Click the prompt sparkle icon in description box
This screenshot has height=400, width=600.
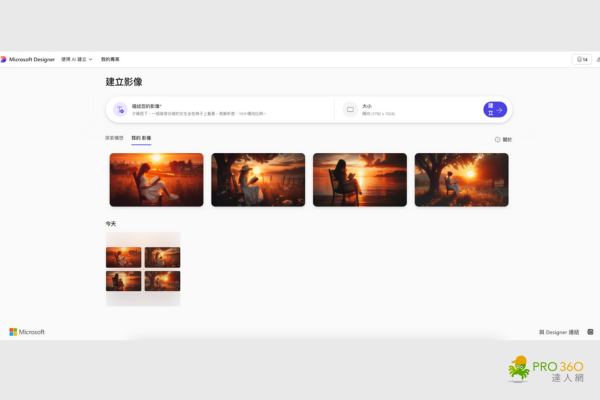click(x=120, y=110)
